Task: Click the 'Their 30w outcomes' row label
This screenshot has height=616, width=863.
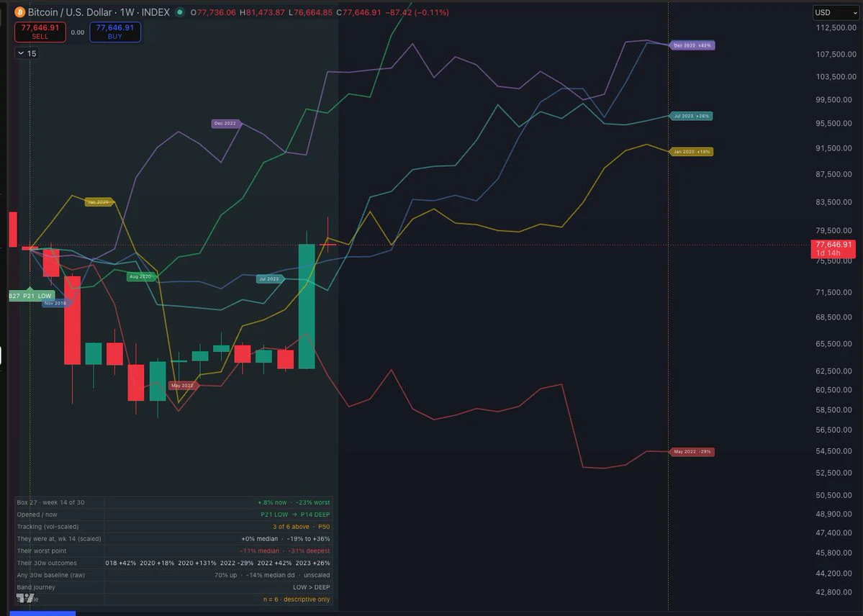Action: (x=47, y=563)
